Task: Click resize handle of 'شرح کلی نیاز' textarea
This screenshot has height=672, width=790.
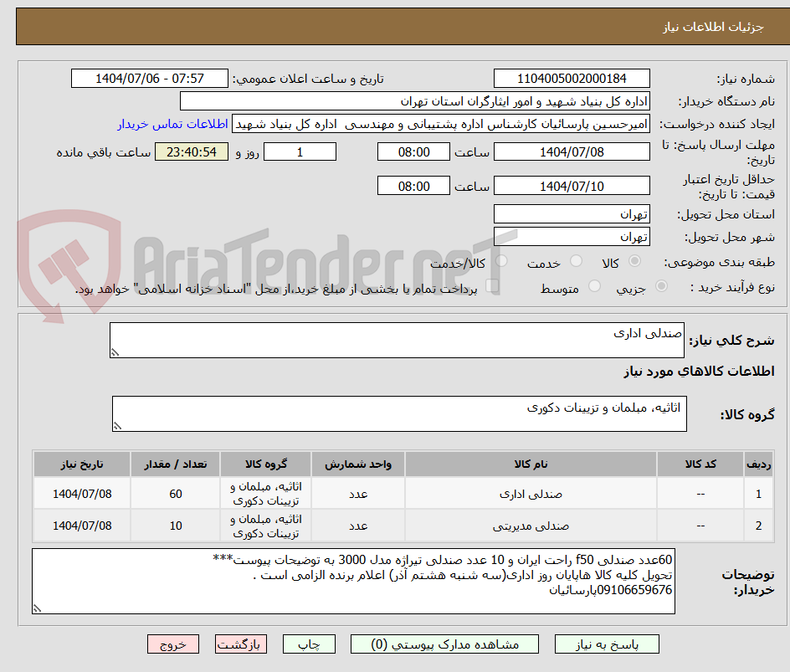Action: coord(115,352)
